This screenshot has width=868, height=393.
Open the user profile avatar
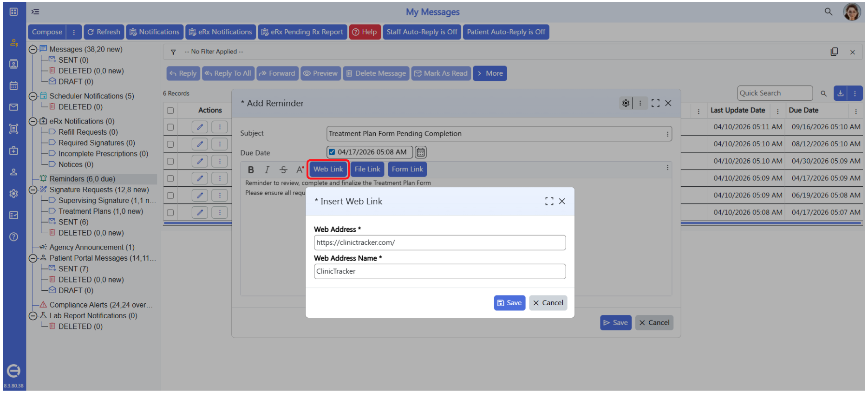852,12
